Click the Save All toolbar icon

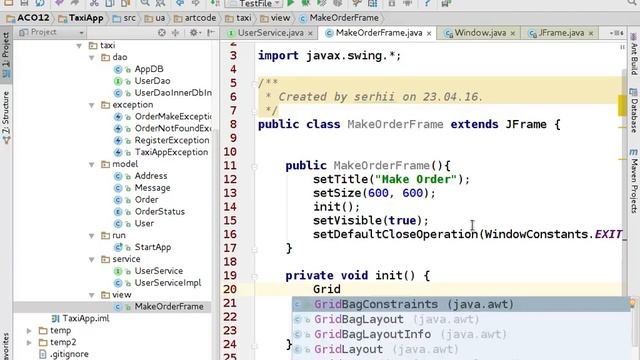[24, 3]
